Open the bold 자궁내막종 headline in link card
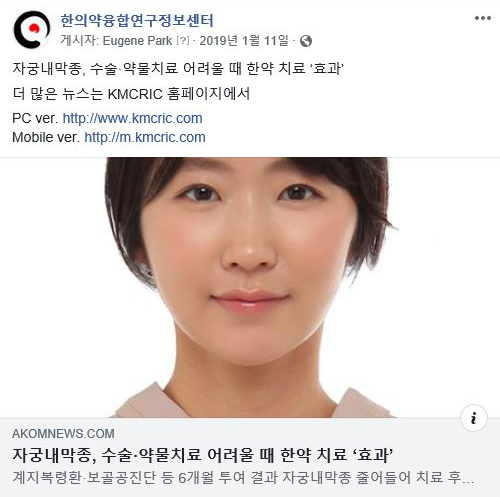The width and height of the screenshot is (500, 497). [x=202, y=455]
